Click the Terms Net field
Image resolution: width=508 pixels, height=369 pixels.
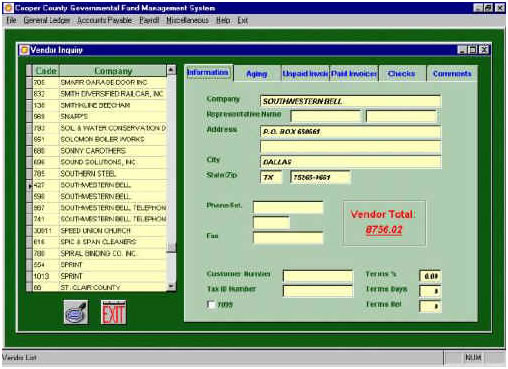[x=430, y=306]
